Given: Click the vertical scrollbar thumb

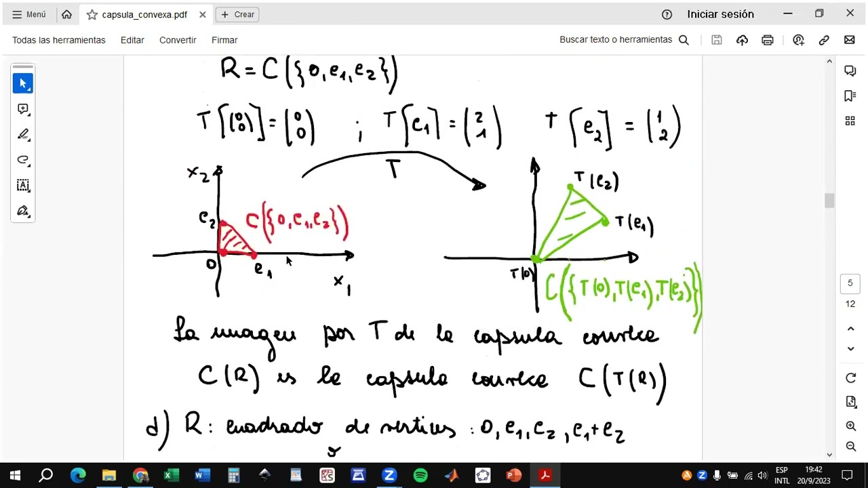Looking at the screenshot, I should coord(829,201).
